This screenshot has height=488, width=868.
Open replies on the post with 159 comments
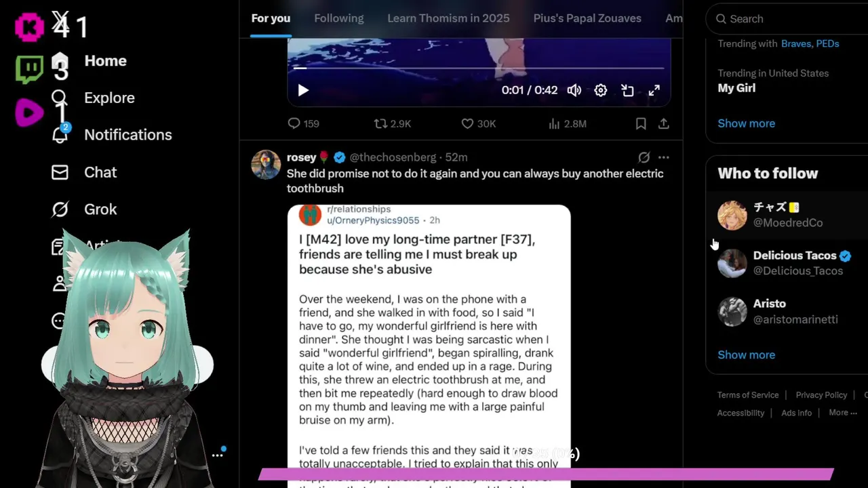[x=303, y=123]
